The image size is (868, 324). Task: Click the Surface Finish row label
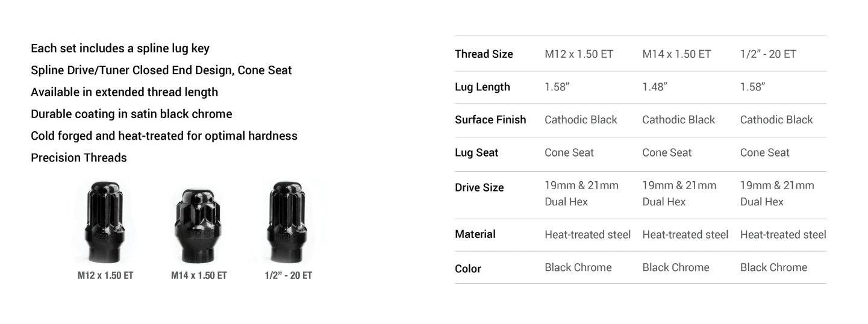(490, 120)
